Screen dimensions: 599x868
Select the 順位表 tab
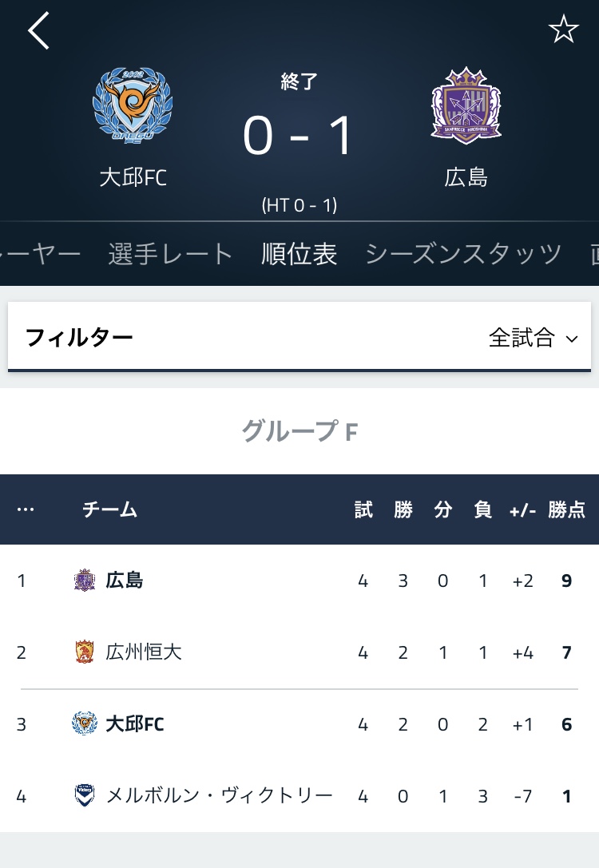coord(299,254)
